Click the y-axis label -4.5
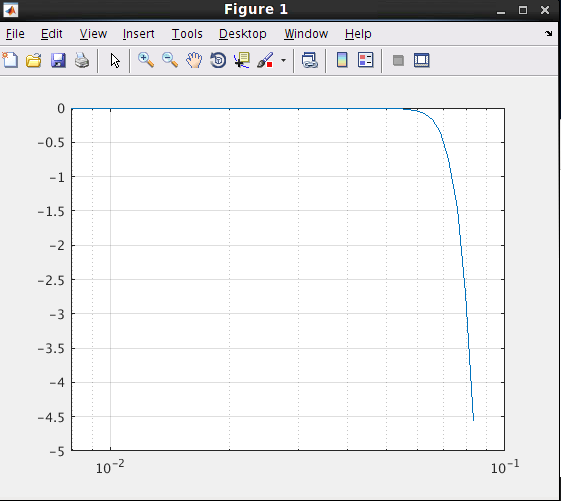Viewport: 561px width, 501px height. tap(52, 417)
